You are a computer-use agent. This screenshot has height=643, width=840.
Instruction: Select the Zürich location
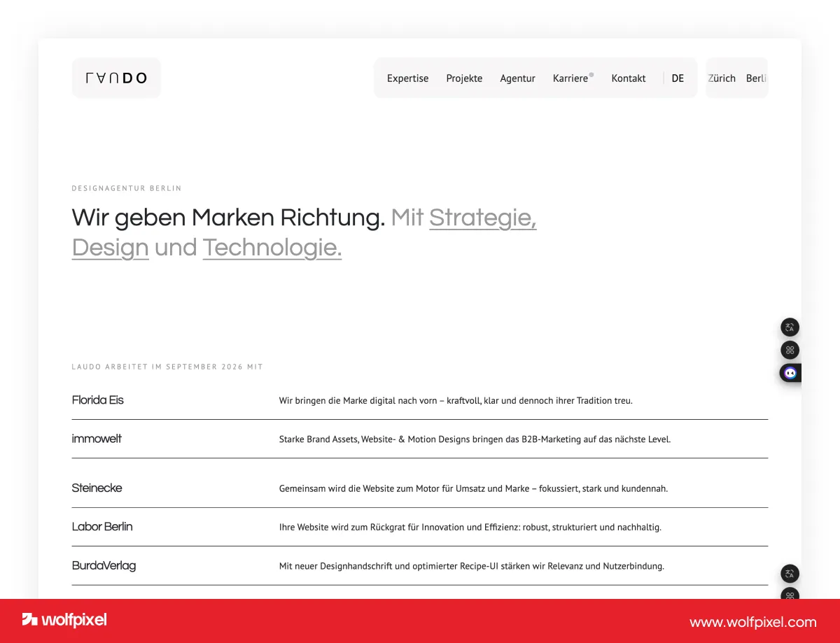(722, 78)
